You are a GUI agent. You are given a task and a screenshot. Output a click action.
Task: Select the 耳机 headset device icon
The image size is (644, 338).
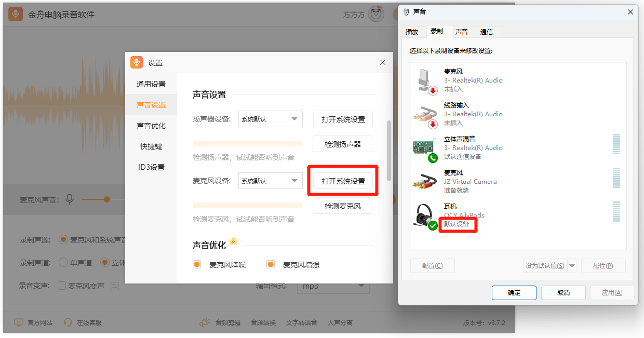426,217
